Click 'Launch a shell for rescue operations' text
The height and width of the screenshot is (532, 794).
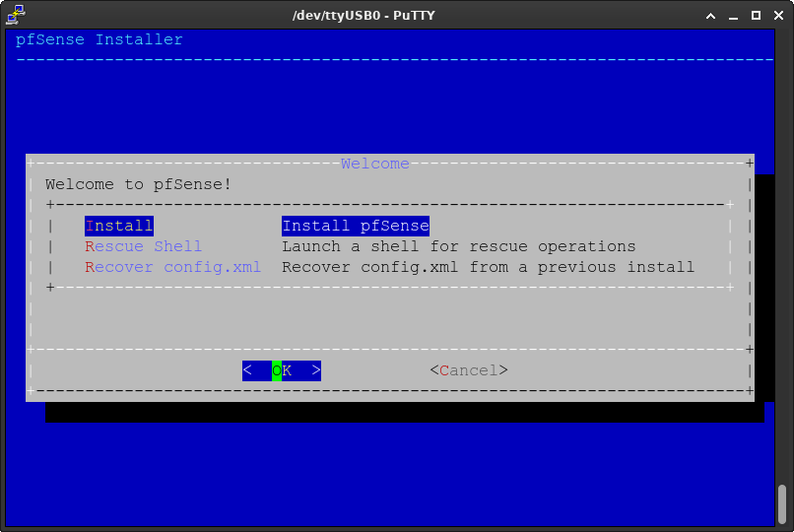tap(459, 246)
